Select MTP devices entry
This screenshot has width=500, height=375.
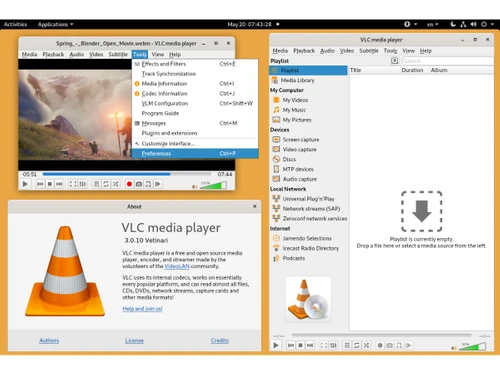308,169
